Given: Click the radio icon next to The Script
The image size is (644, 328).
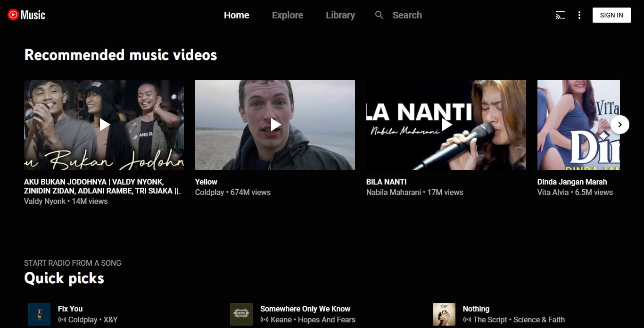Looking at the screenshot, I should [467, 320].
